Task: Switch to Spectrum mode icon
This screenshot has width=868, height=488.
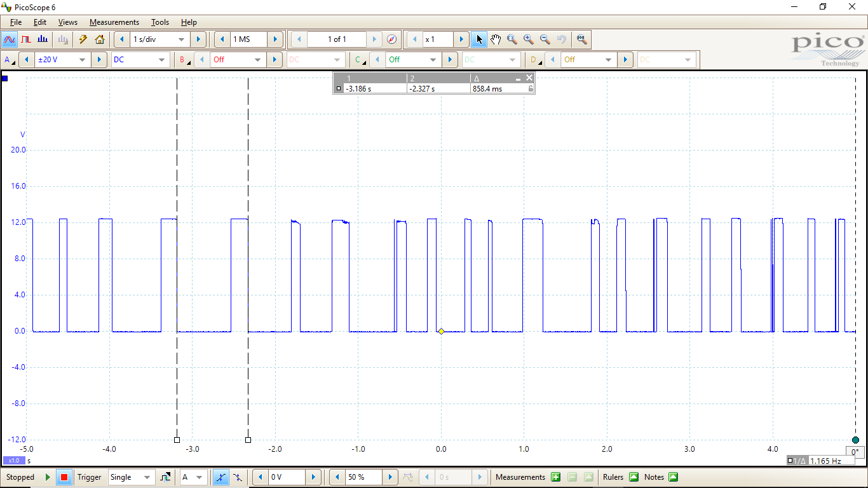Action: coord(43,39)
